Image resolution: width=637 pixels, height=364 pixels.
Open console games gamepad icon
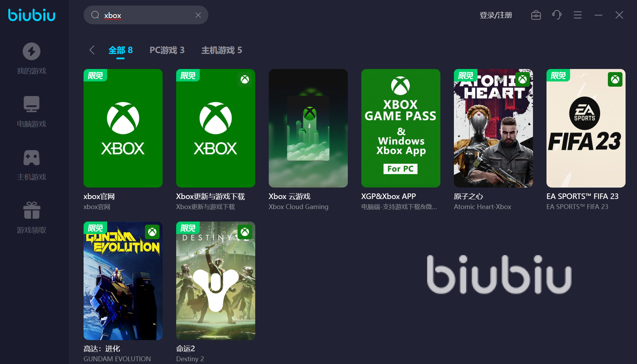[x=32, y=158]
